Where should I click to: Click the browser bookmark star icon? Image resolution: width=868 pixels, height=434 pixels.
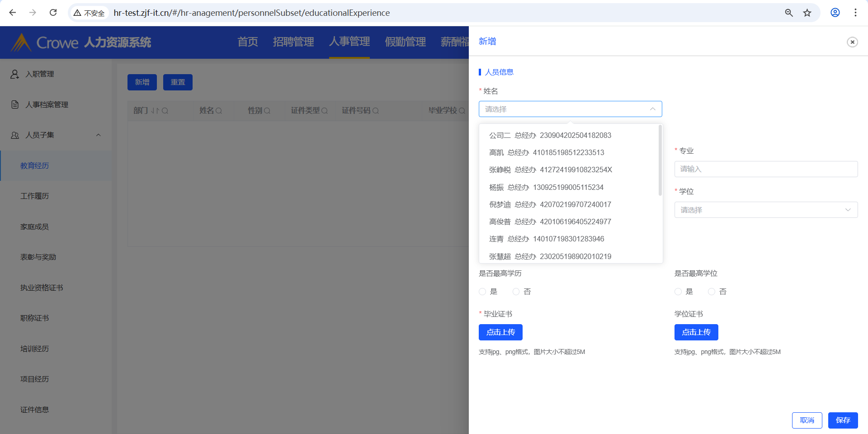(807, 13)
